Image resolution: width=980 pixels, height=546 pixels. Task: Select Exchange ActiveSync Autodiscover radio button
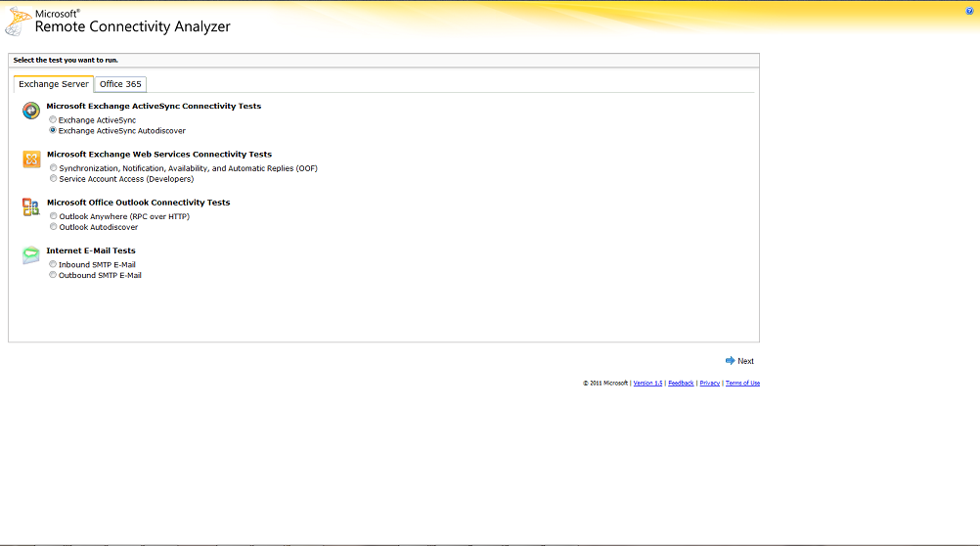coord(53,130)
